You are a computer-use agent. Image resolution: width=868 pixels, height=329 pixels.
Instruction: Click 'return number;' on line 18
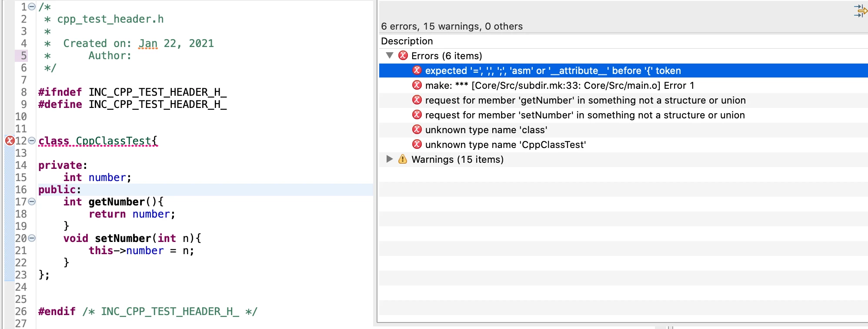[132, 214]
